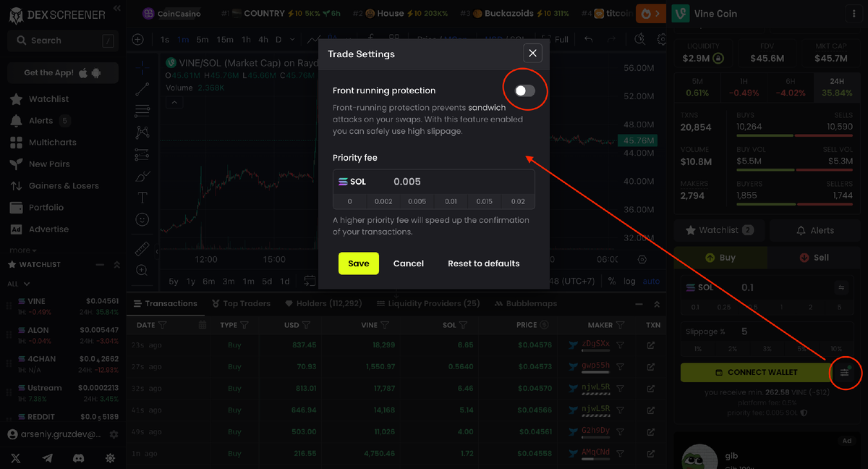The image size is (868, 469).
Task: Expand the 'more' sidebar menu
Action: click(x=22, y=250)
